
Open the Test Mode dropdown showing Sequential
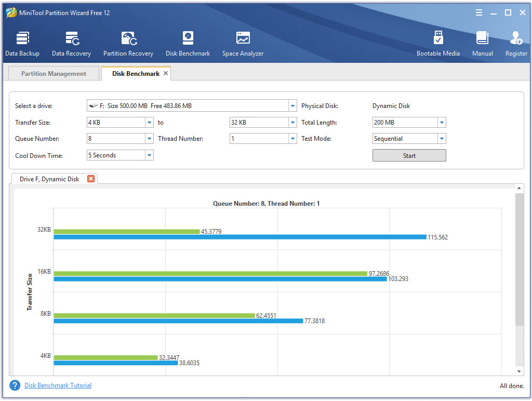(x=441, y=138)
